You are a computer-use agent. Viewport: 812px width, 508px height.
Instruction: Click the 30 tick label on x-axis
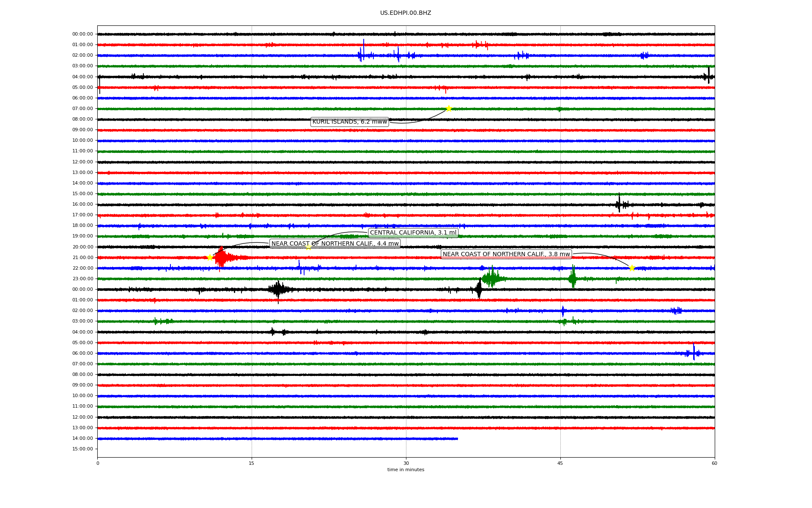406,463
